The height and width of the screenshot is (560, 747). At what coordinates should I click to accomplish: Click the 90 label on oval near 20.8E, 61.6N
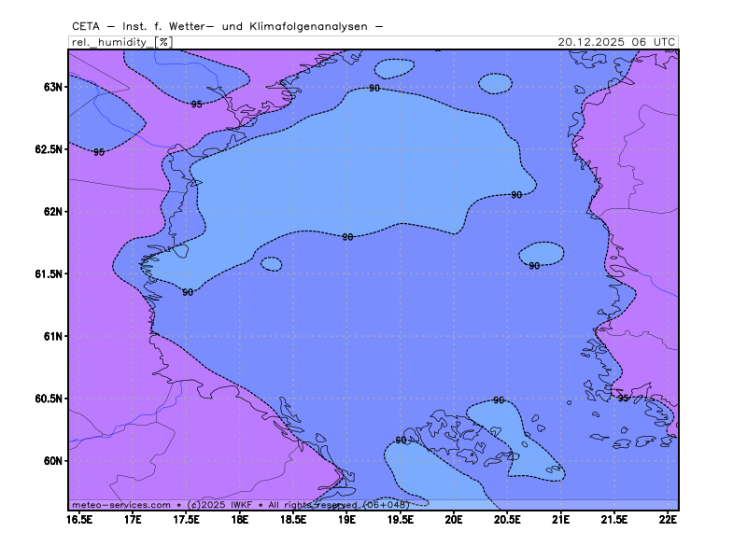534,266
